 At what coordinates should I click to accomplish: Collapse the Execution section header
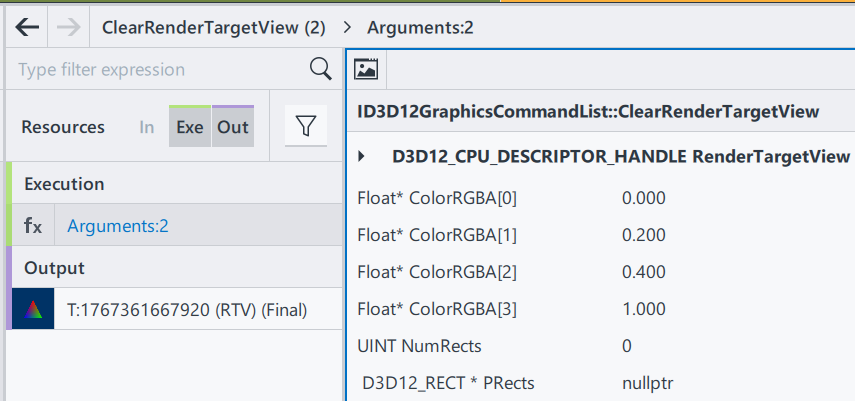(x=65, y=184)
